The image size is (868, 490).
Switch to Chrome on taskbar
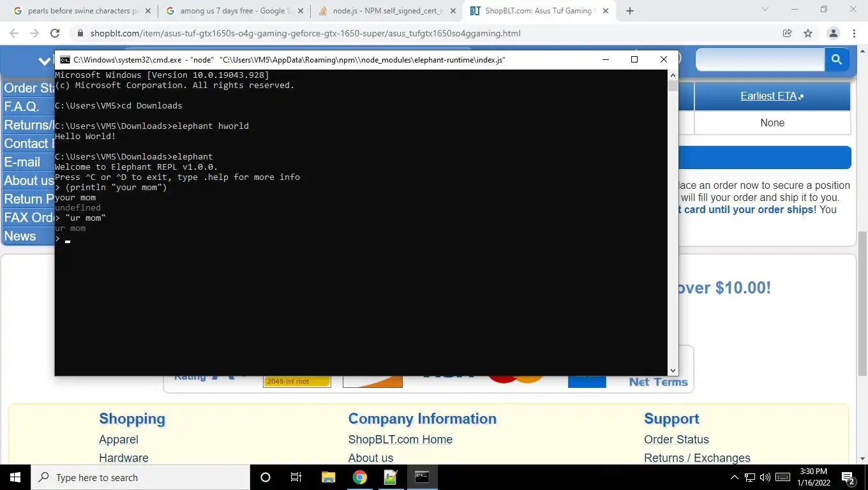(359, 477)
